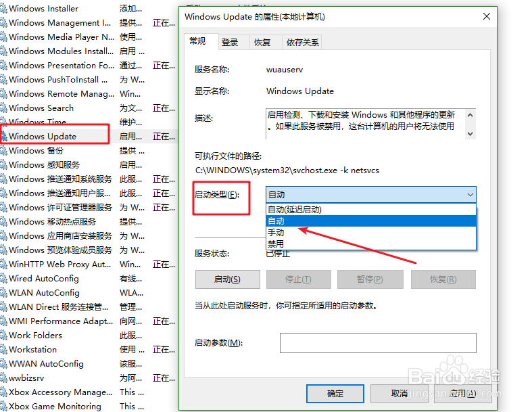The image size is (532, 412).
Task: Click gear icon beside Windows 备份
Action: coord(4,150)
